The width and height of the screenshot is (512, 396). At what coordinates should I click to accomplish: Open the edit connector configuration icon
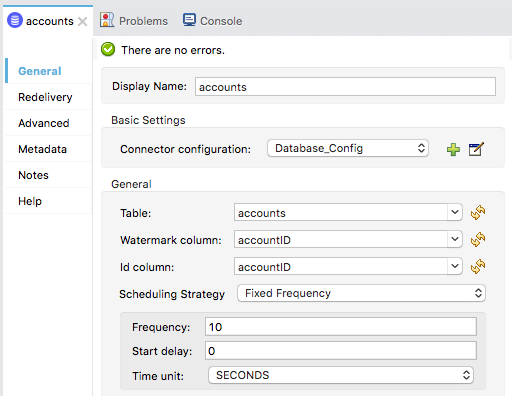point(476,149)
